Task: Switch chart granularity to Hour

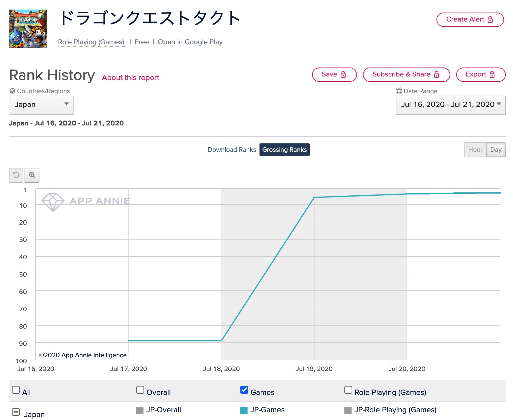Action: click(475, 150)
